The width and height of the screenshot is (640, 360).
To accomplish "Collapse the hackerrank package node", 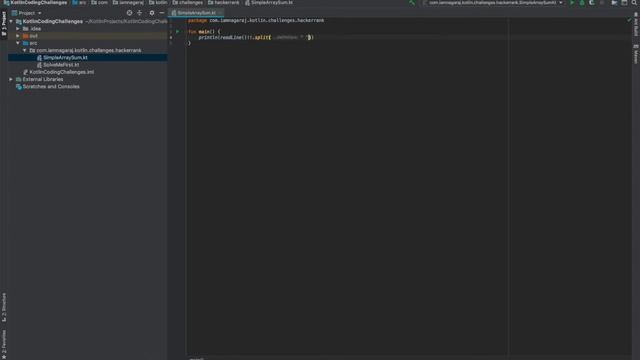I will (24, 50).
